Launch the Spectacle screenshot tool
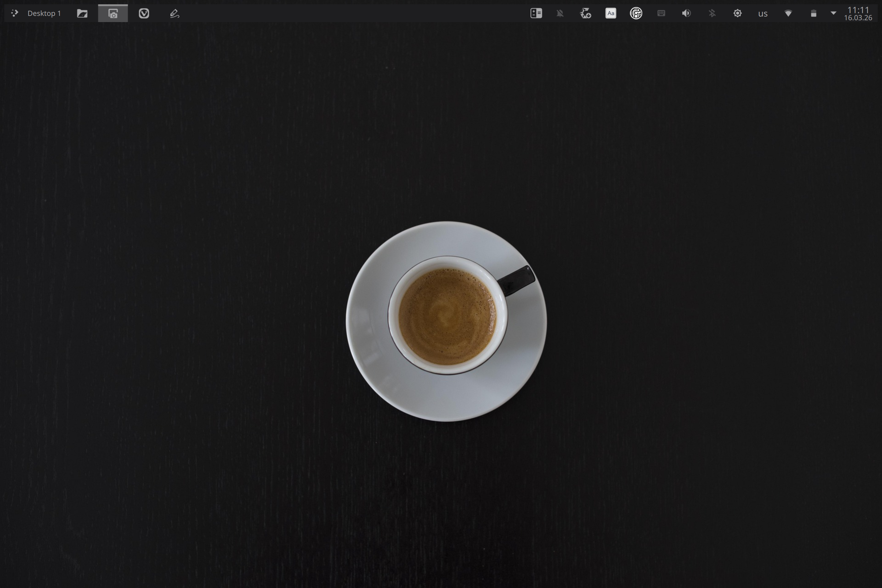Viewport: 882px width, 588px height. (x=112, y=13)
